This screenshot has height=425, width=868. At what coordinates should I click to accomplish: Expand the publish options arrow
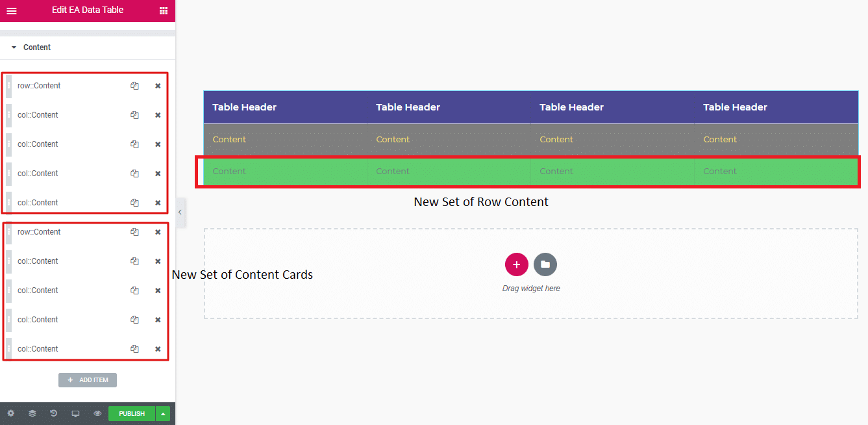tap(164, 413)
